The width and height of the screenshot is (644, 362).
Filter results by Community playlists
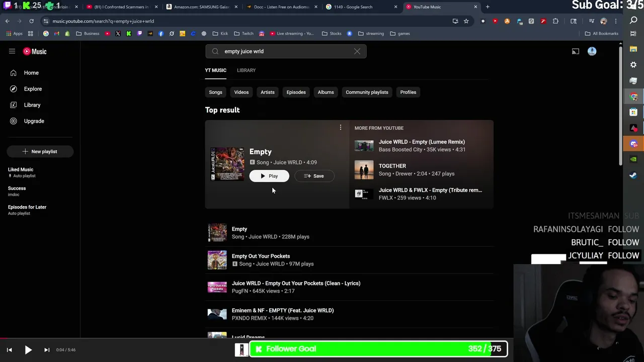367,92
